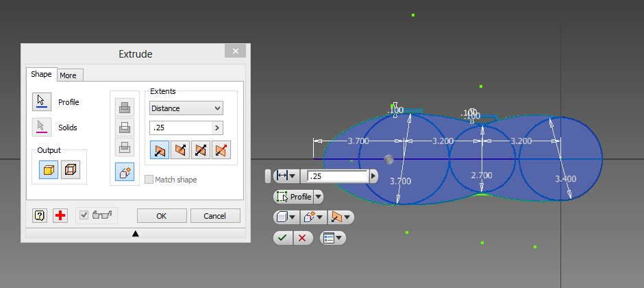Set Symmetric extrude direction icon
Image resolution: width=644 pixels, height=288 pixels.
[x=201, y=149]
